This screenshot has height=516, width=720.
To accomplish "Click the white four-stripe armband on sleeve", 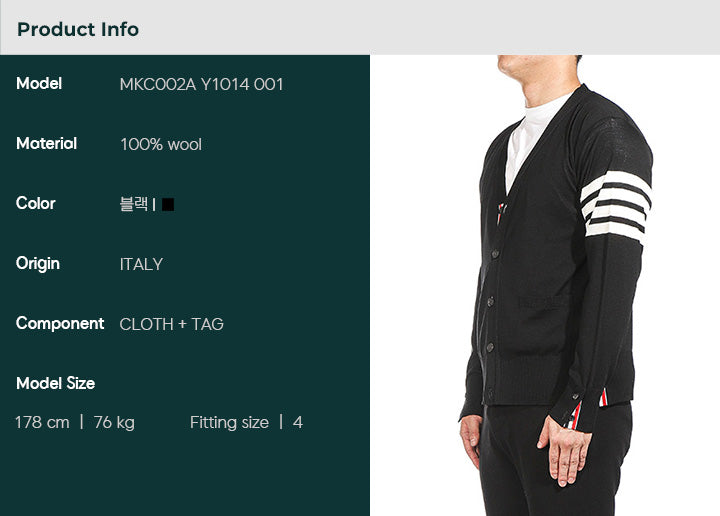I will (615, 207).
